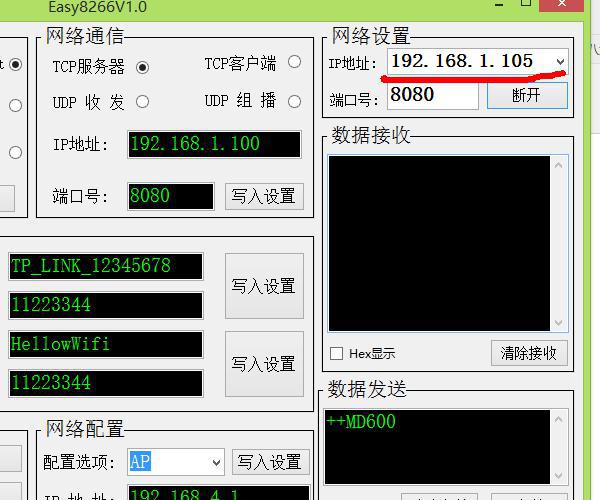Choose the UDP 组播 radio option
The image size is (600, 500).
point(294,101)
